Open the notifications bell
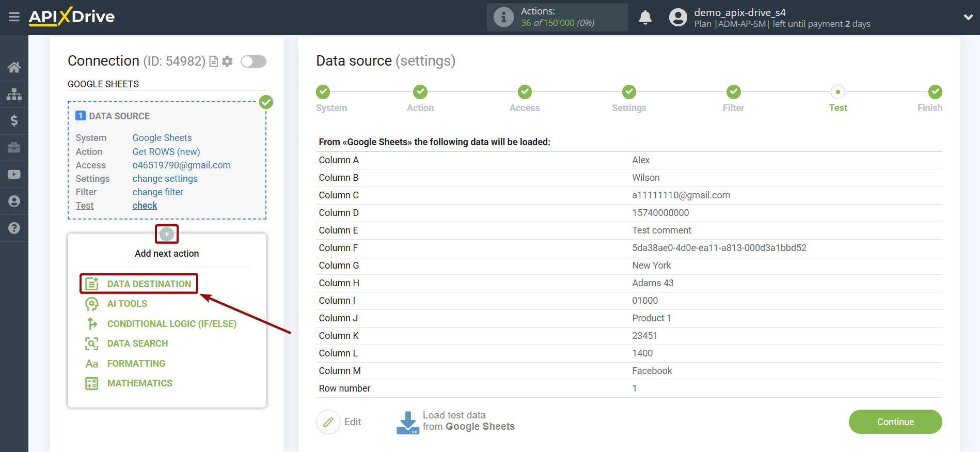This screenshot has height=452, width=980. (x=645, y=18)
